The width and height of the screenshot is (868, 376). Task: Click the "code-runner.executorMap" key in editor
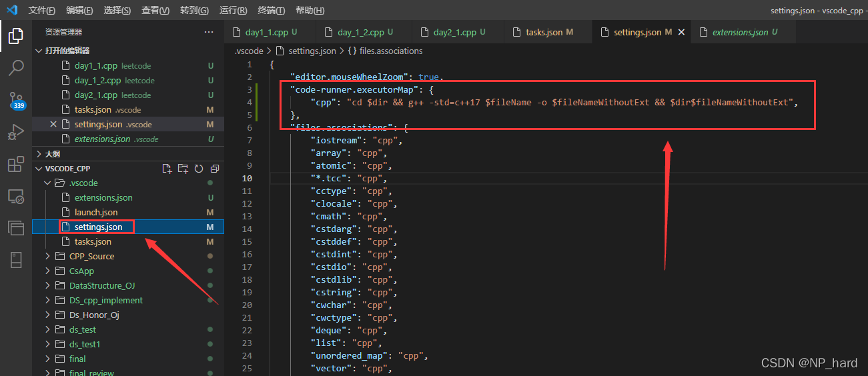click(354, 90)
